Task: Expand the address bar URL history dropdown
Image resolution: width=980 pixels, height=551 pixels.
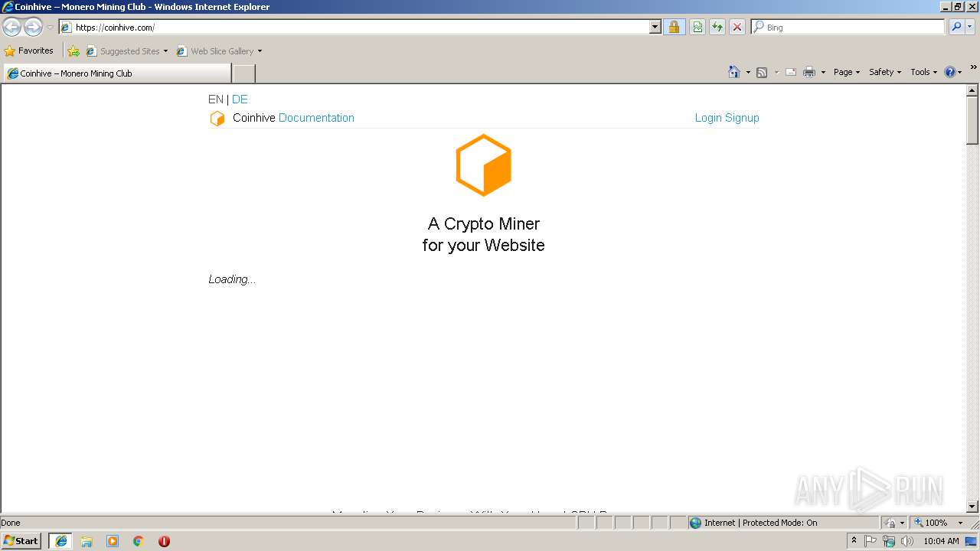Action: tap(655, 28)
